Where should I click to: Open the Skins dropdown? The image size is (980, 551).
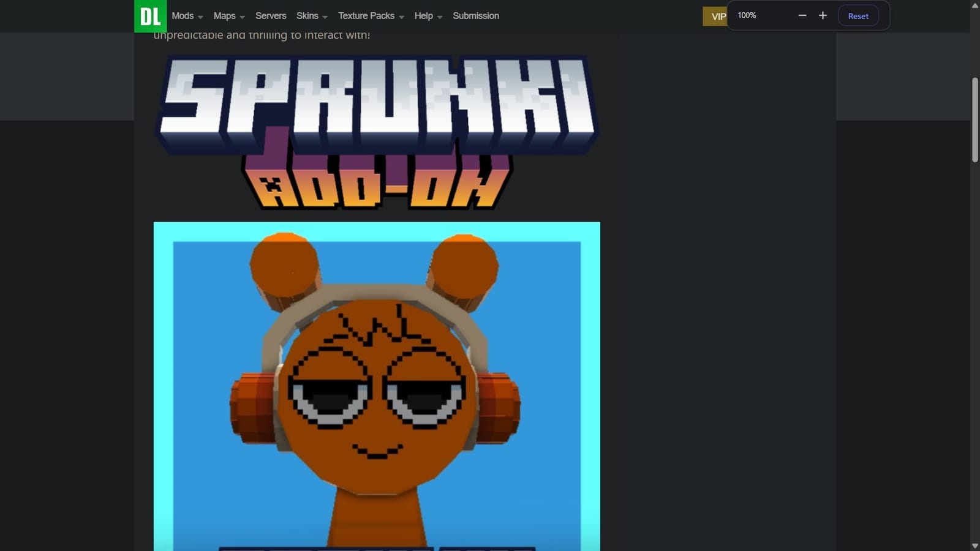coord(307,15)
